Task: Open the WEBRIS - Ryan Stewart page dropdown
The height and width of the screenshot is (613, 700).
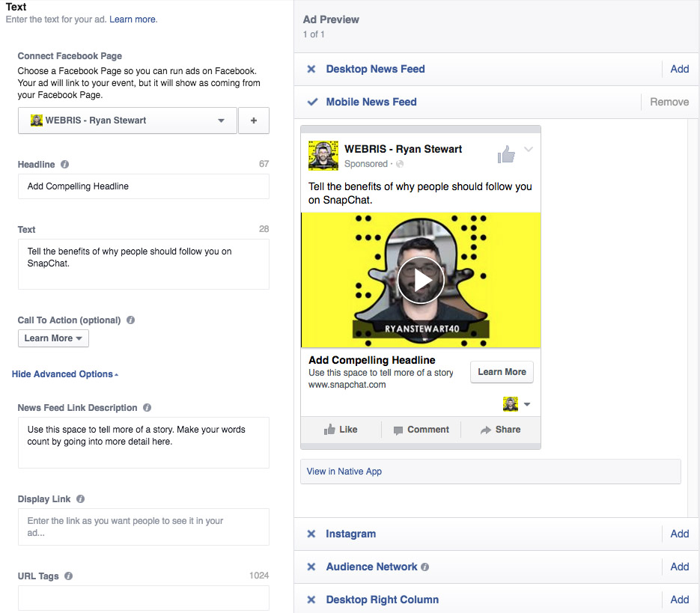Action: tap(127, 121)
